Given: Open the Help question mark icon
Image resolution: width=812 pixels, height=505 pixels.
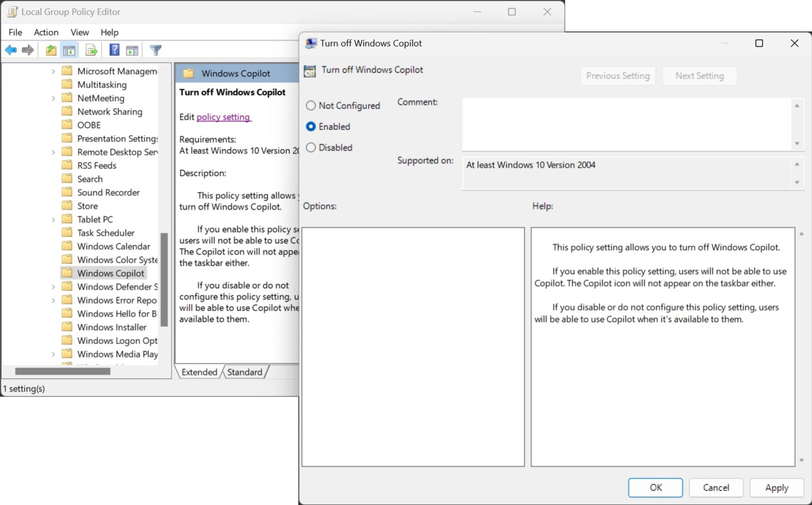Looking at the screenshot, I should (x=114, y=50).
